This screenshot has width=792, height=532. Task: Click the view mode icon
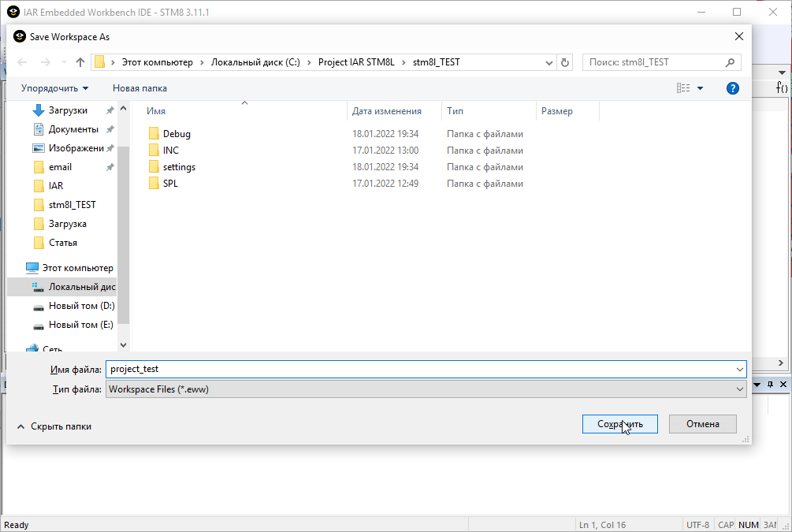683,88
